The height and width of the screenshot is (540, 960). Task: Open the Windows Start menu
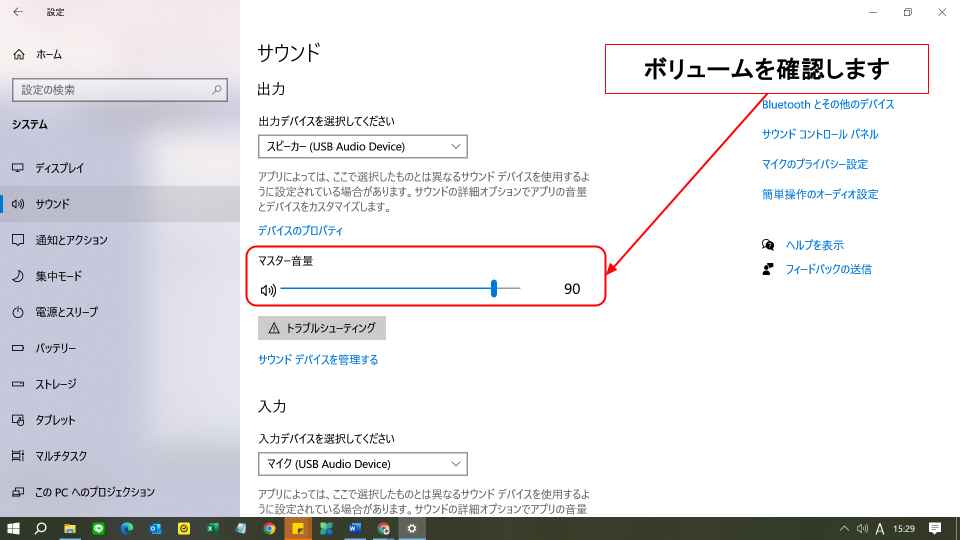[14, 528]
